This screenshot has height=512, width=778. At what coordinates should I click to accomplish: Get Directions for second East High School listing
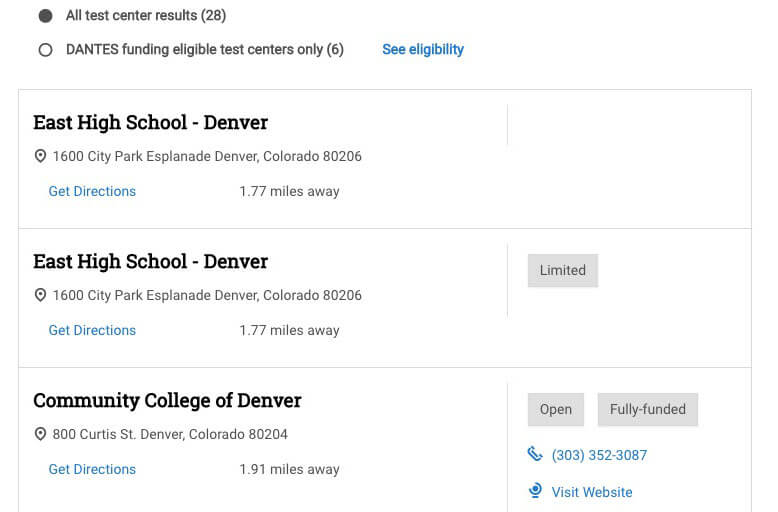click(92, 330)
